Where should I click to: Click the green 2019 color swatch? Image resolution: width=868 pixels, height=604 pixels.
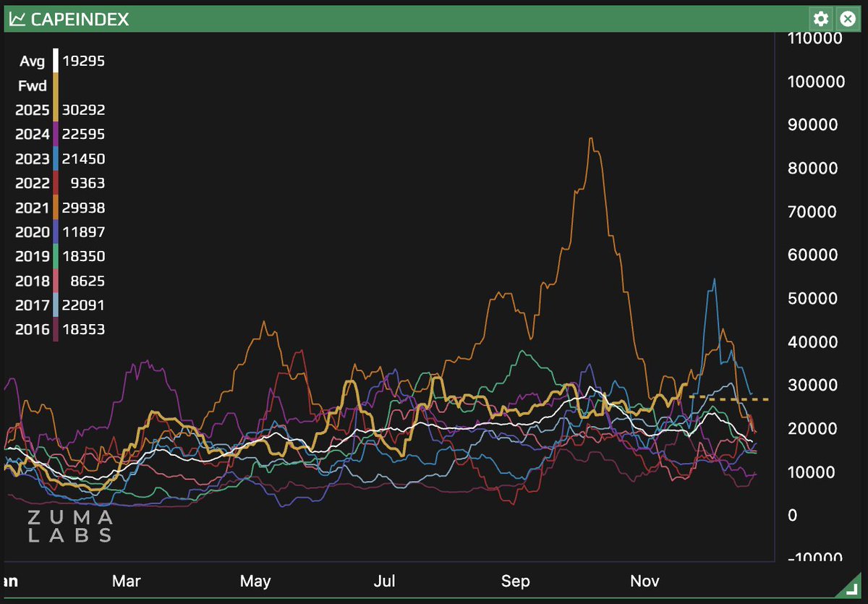coord(56,257)
